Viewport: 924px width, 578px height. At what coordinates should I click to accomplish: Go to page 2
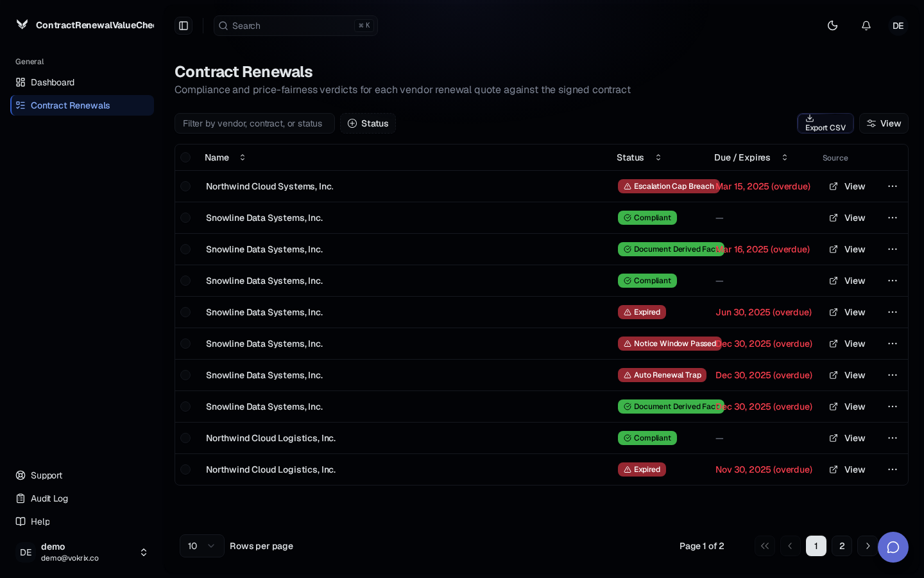pos(842,546)
